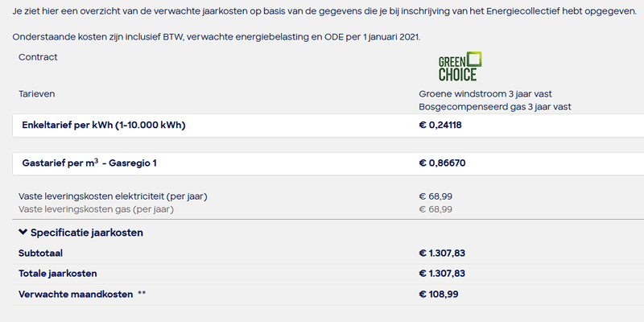Click Vaste leveringskosten elektriciteit label
The width and height of the screenshot is (644, 322).
[x=118, y=196]
